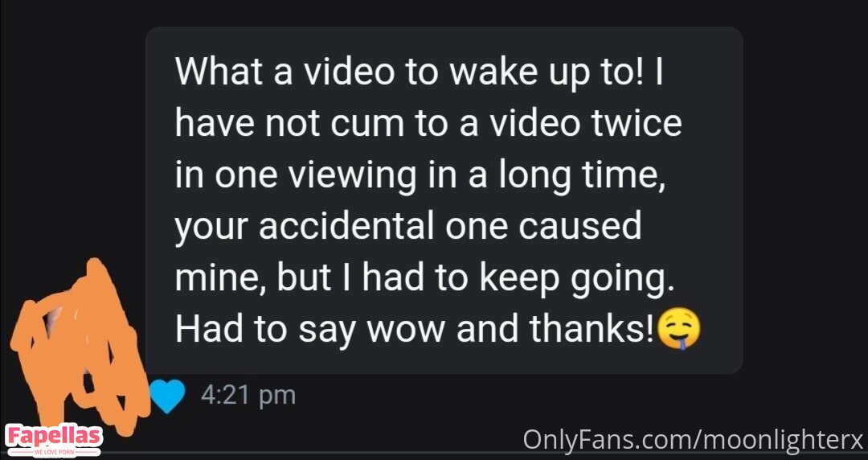868x460 pixels.
Task: Click the blue heart like icon
Action: tap(167, 396)
